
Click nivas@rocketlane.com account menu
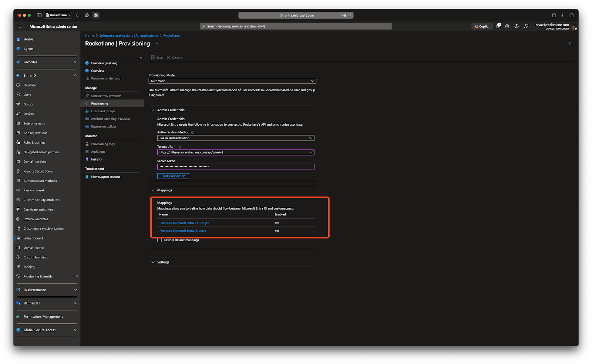click(555, 26)
